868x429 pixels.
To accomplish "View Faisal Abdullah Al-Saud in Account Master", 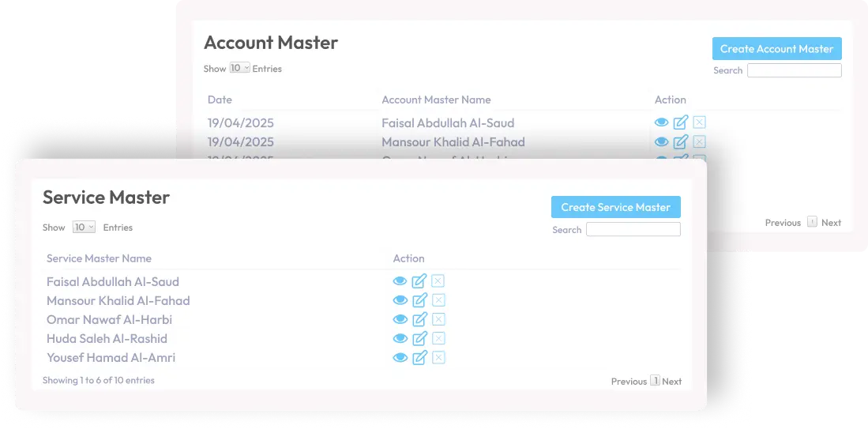I will (662, 122).
